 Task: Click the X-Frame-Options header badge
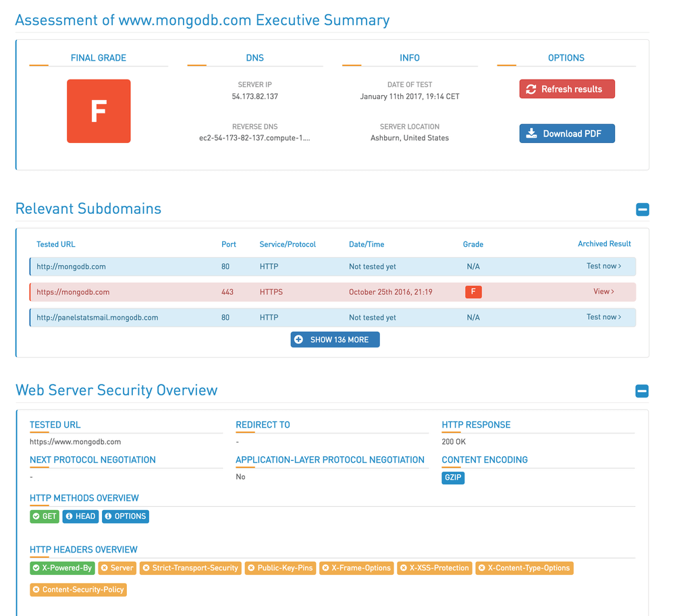pos(356,568)
